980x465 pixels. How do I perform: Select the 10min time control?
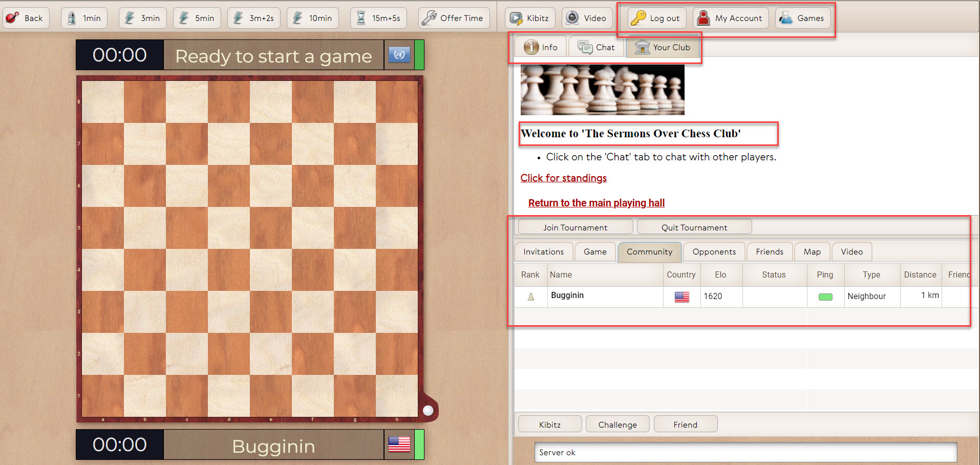click(x=312, y=18)
